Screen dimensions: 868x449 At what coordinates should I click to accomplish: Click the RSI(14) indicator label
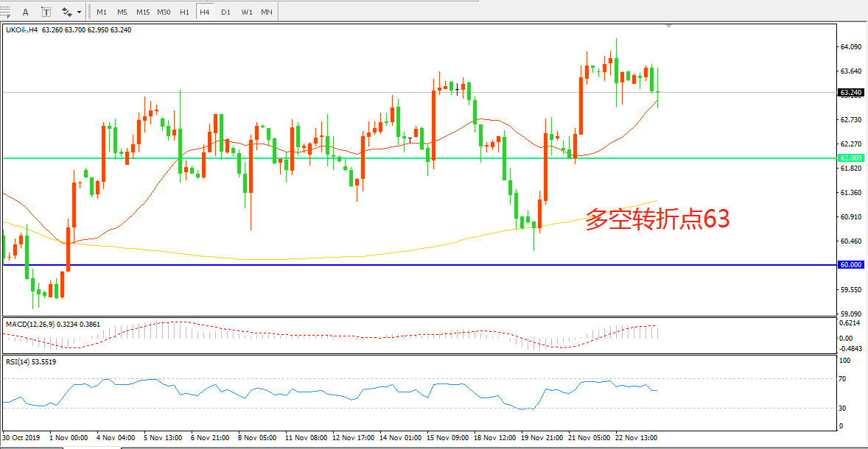click(x=31, y=361)
